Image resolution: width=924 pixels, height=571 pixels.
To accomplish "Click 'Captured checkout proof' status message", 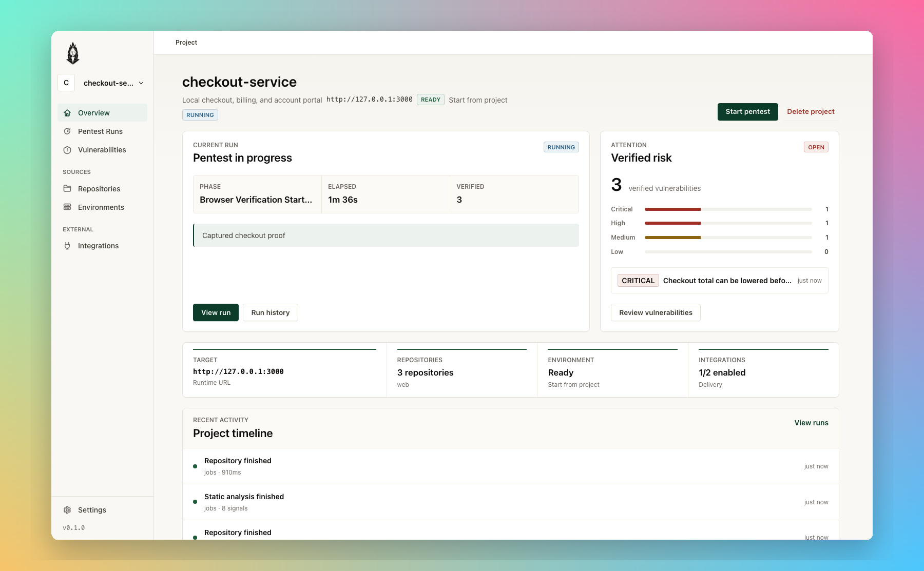I will coord(386,235).
